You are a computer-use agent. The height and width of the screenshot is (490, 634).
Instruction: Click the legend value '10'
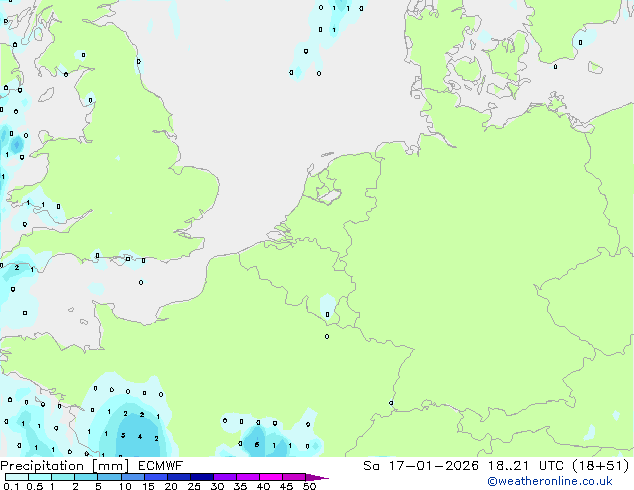pyautogui.click(x=125, y=486)
